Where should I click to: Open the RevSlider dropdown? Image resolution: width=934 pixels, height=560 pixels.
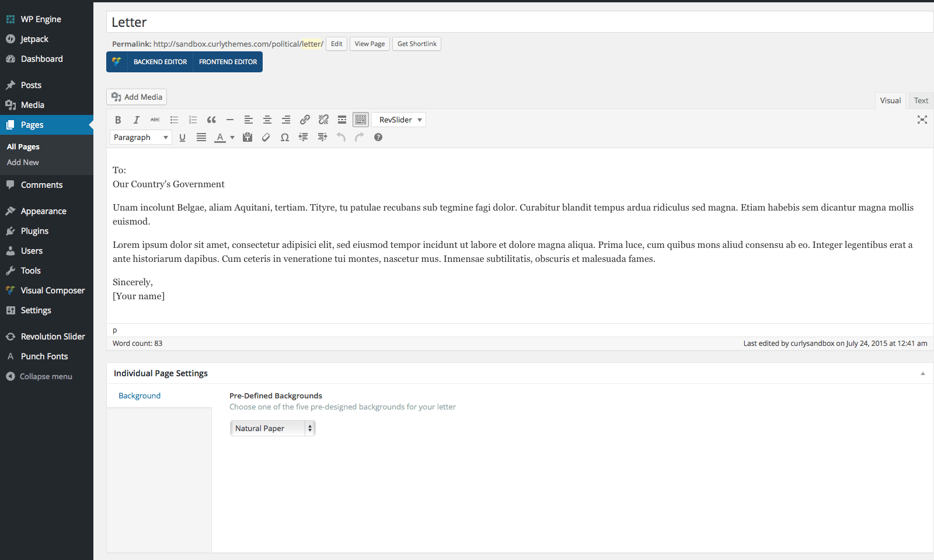(x=399, y=120)
